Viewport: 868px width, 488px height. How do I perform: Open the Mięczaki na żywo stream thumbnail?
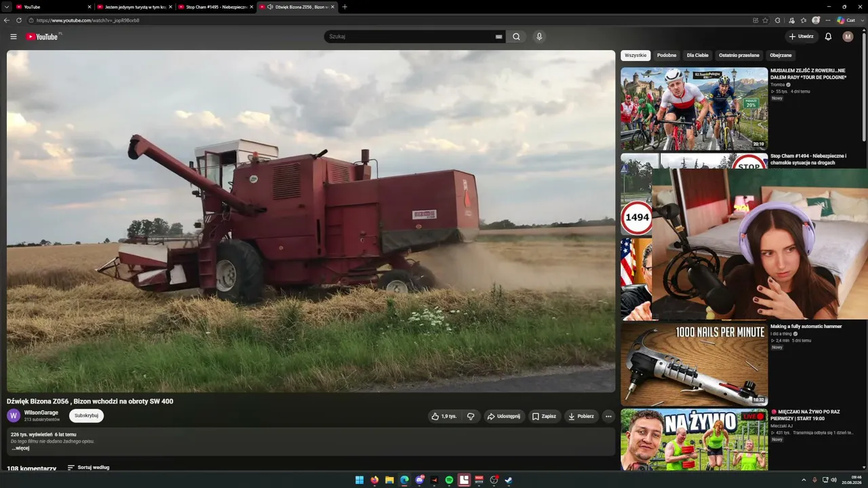(x=694, y=439)
